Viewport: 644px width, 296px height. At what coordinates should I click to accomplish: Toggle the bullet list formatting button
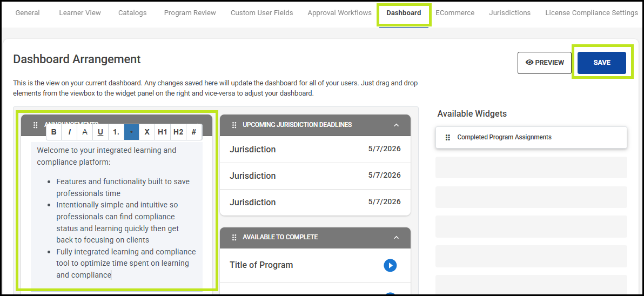click(x=131, y=132)
